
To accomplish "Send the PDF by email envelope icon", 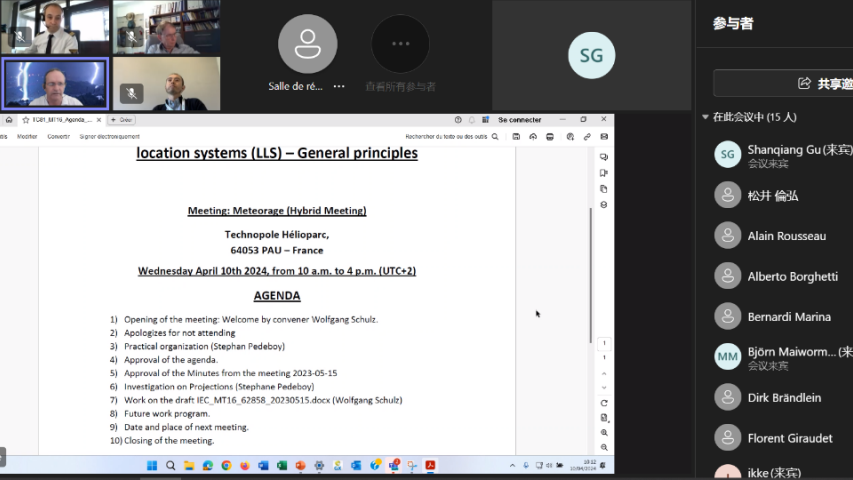I will 604,137.
